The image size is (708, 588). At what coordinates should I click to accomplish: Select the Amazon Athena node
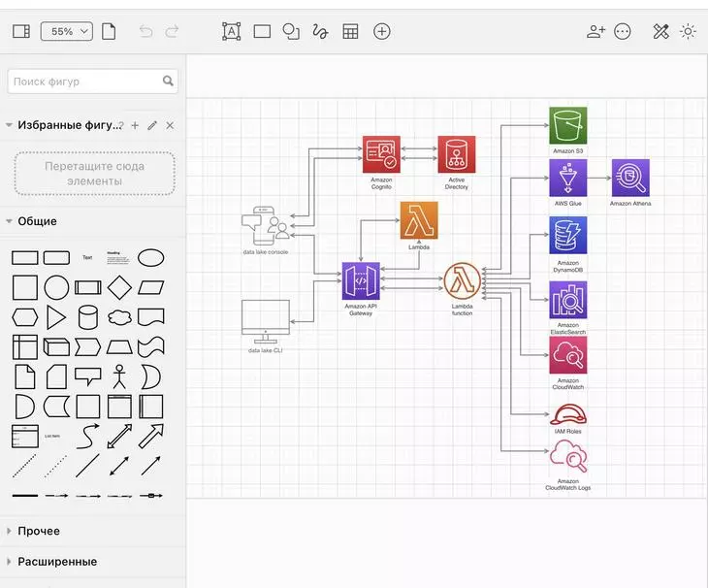630,178
